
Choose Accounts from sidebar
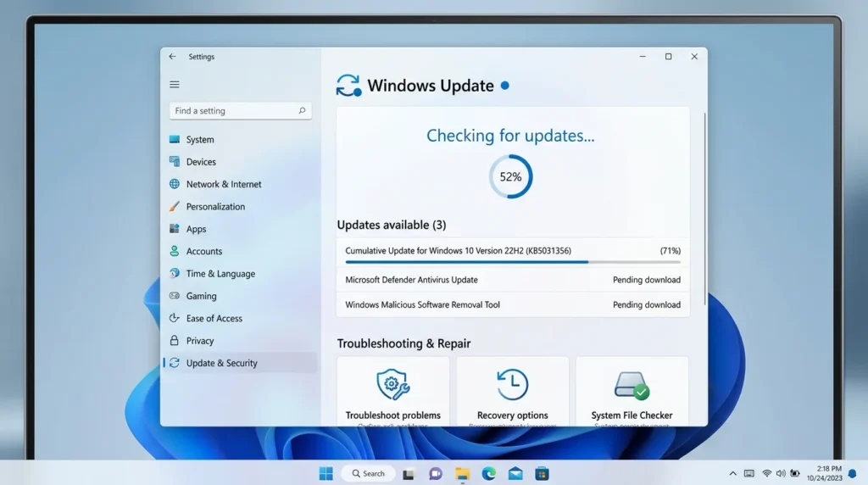240,251
